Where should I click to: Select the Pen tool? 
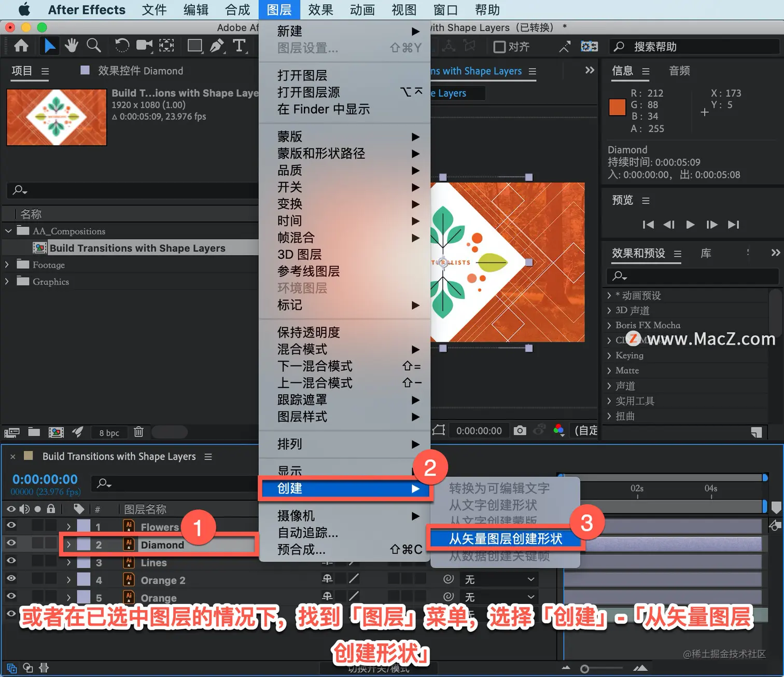[x=217, y=46]
